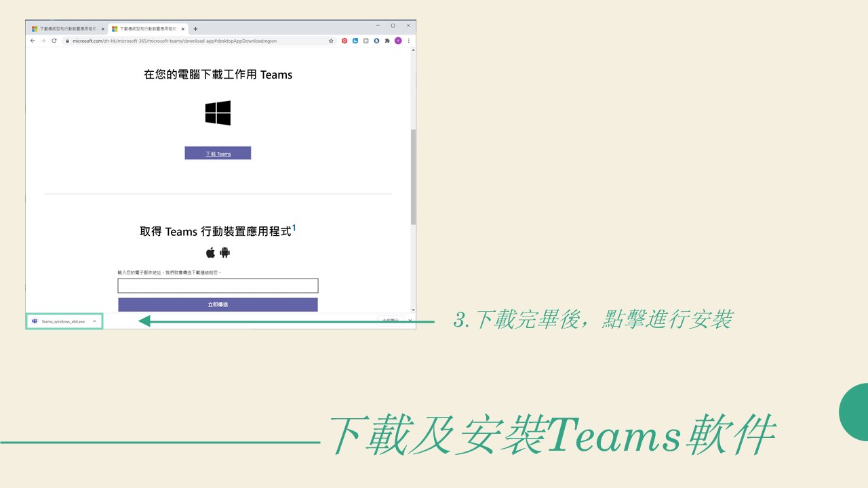The width and height of the screenshot is (868, 488).
Task: Close the downloads bar
Action: (x=410, y=321)
